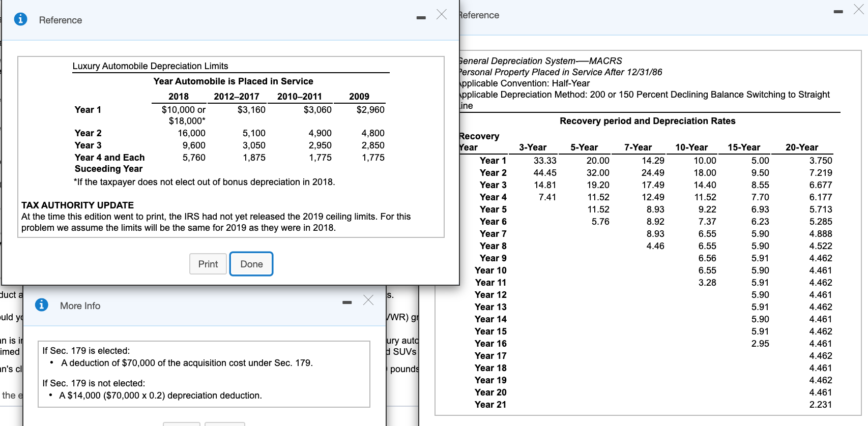Click the info icon beside Reference title
The width and height of the screenshot is (868, 426).
(20, 19)
